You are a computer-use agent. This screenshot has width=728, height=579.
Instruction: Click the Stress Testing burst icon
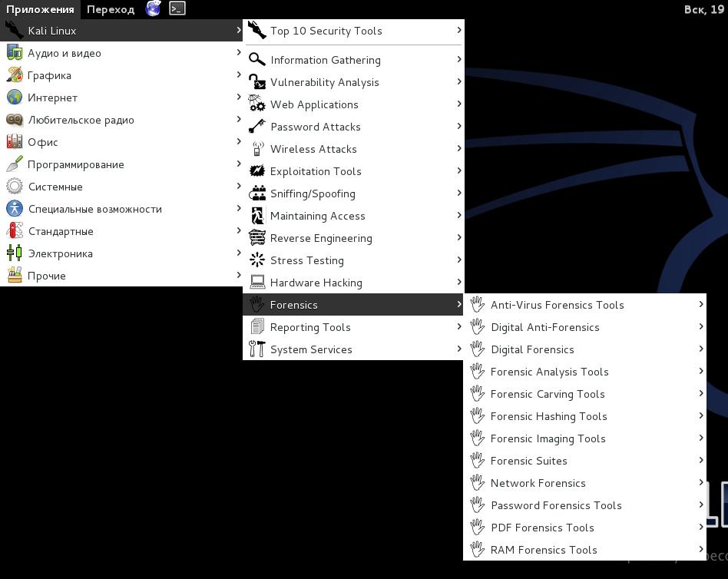tap(256, 260)
